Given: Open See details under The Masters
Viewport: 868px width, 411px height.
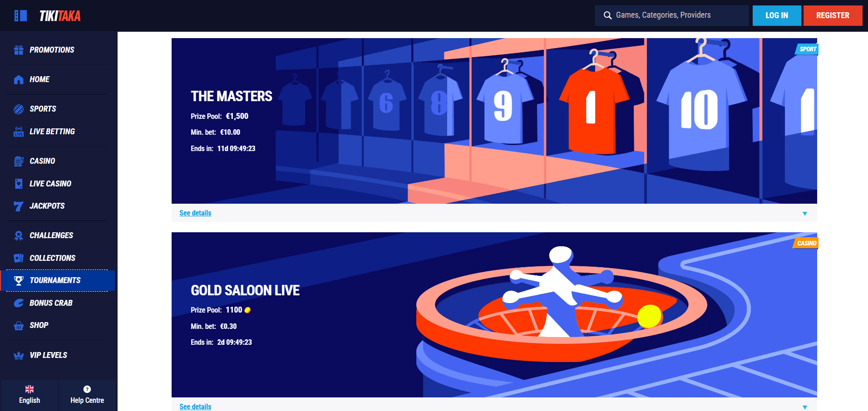Looking at the screenshot, I should pos(195,213).
